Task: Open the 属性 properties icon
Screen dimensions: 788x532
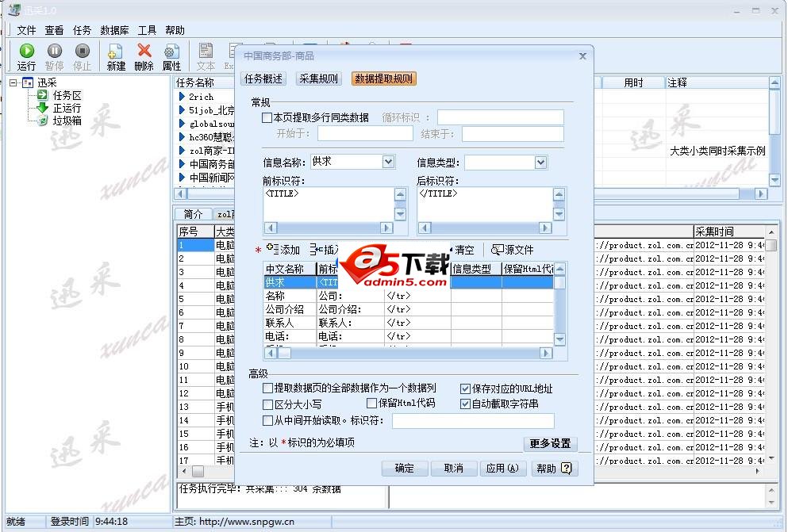Action: [x=171, y=52]
